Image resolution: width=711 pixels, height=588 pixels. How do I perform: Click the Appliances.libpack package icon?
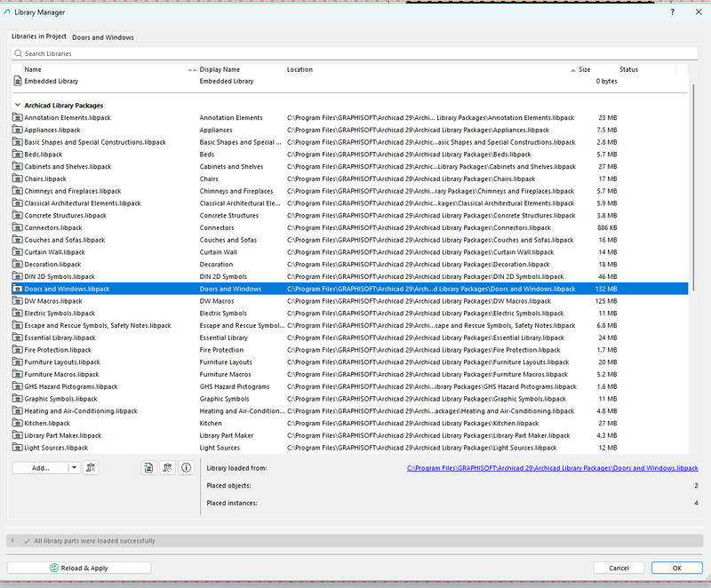coord(18,130)
